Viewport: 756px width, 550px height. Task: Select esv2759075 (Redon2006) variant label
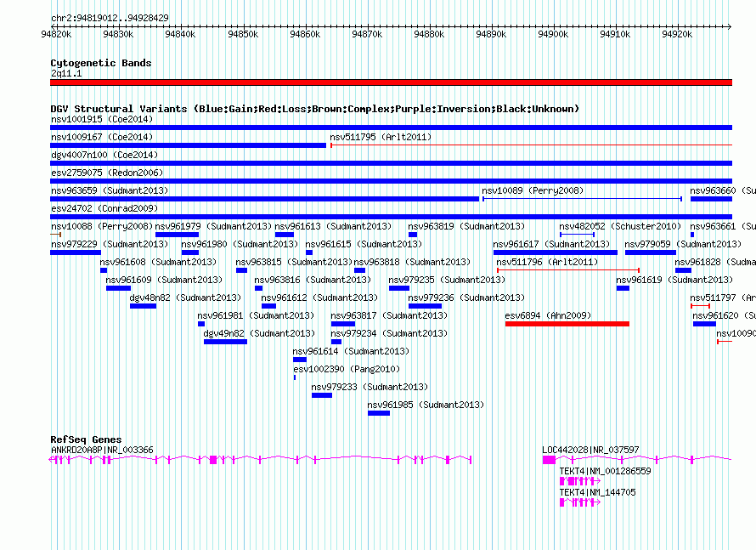[106, 173]
